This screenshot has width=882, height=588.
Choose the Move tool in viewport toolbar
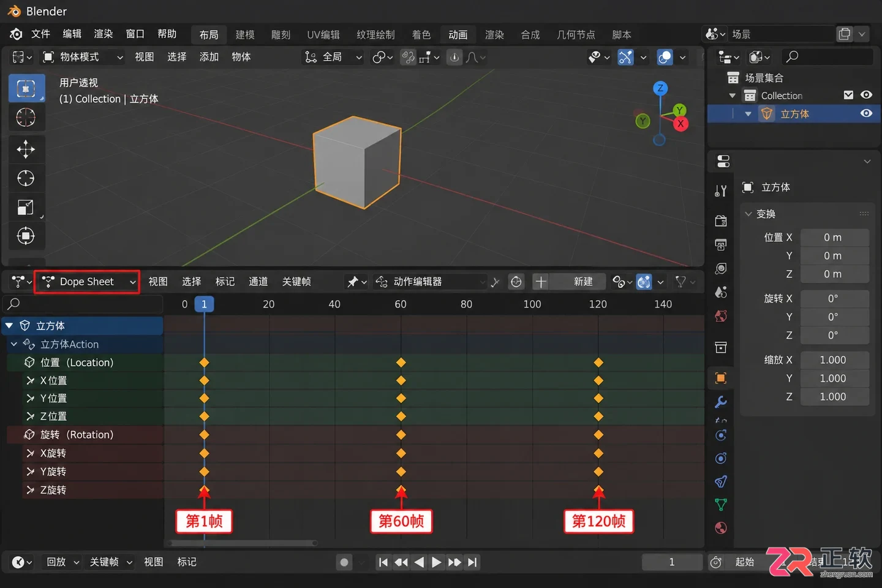(x=26, y=149)
